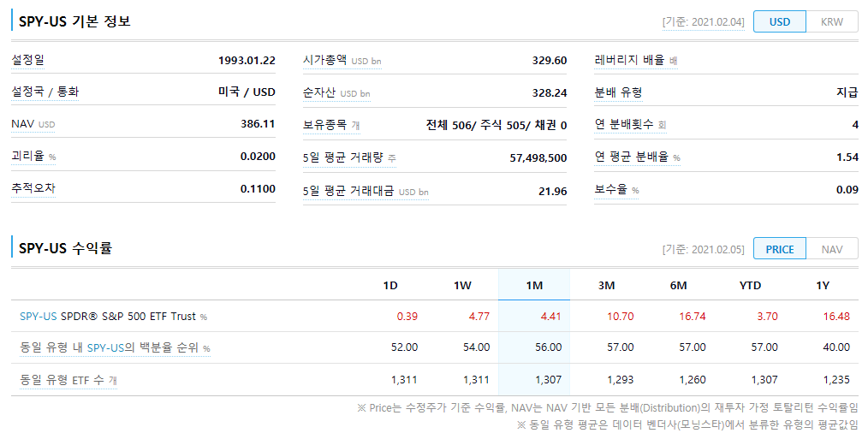The height and width of the screenshot is (445, 868).
Task: Select the 1M column header
Action: 534,286
